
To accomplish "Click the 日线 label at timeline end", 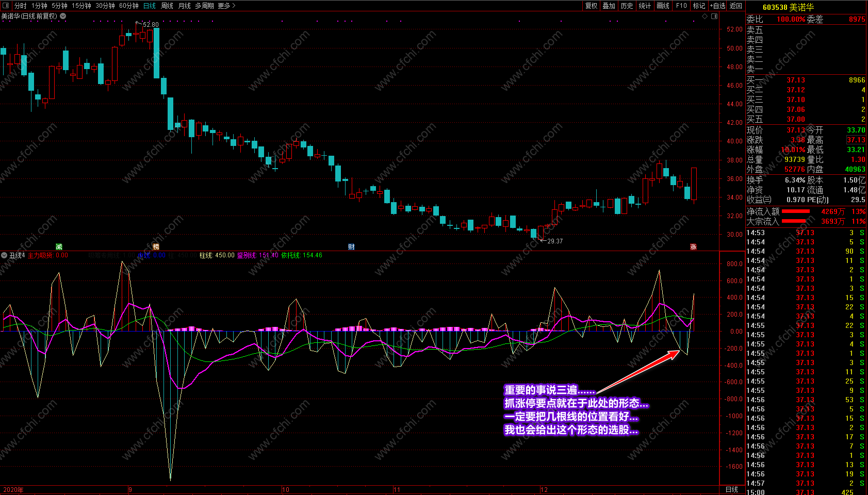I will point(732,489).
